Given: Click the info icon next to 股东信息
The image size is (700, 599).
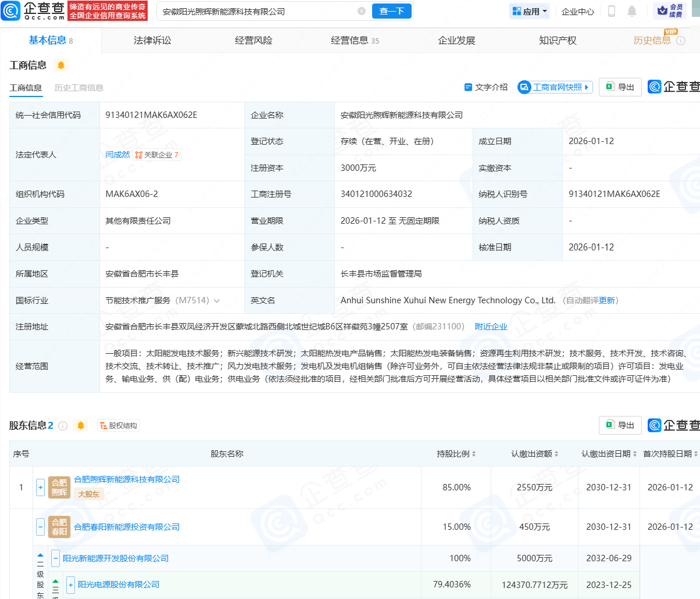Looking at the screenshot, I should pos(63,426).
